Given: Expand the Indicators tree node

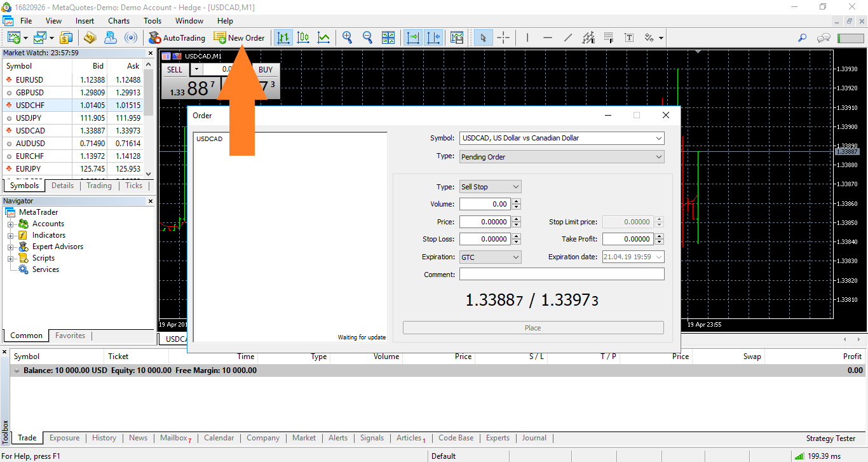Looking at the screenshot, I should pos(11,235).
